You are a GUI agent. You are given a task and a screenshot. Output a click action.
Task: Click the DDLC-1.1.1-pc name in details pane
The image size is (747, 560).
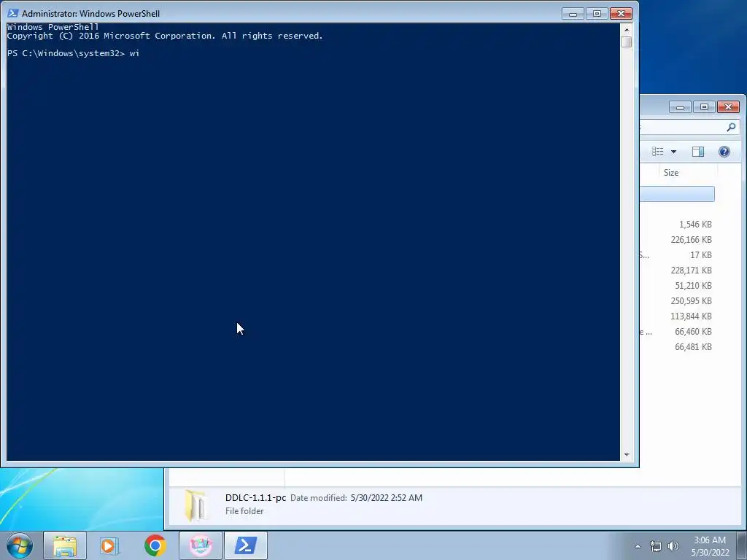255,497
